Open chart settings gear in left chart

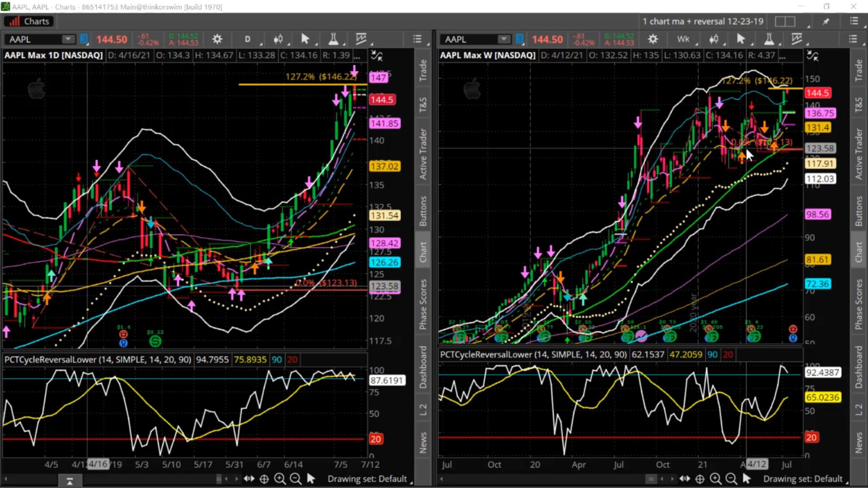(217, 39)
